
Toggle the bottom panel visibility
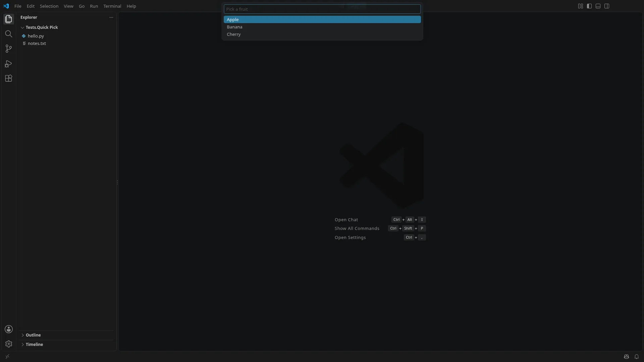pyautogui.click(x=598, y=6)
